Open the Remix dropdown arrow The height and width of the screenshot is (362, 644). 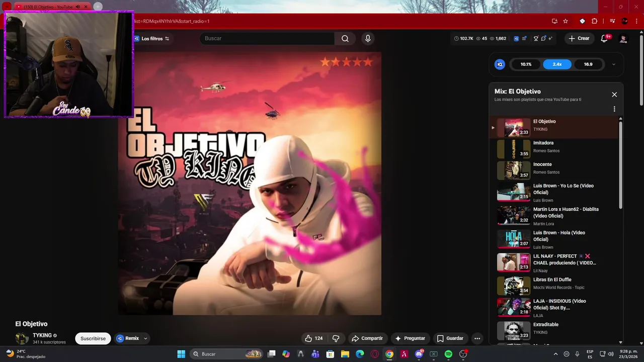coord(145,338)
